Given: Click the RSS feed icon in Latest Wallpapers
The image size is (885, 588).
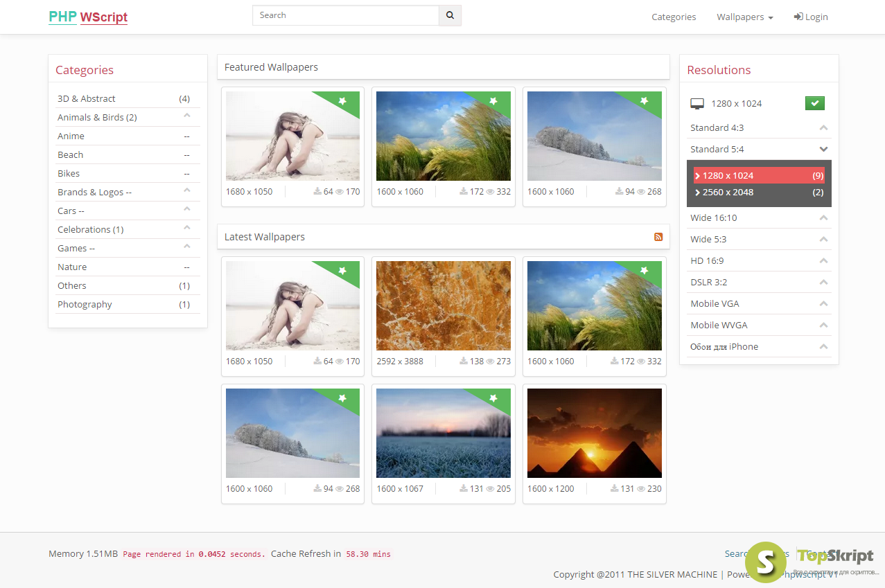Looking at the screenshot, I should 658,237.
